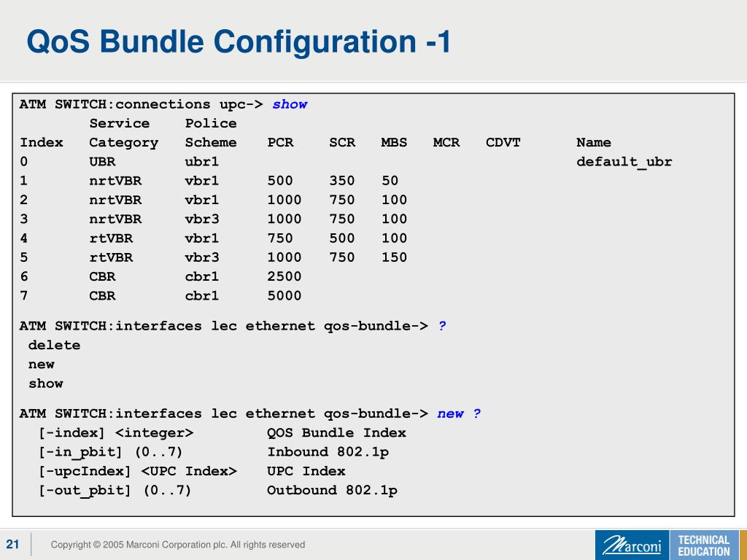Click 'vbr3' in index 3 row

(x=201, y=219)
